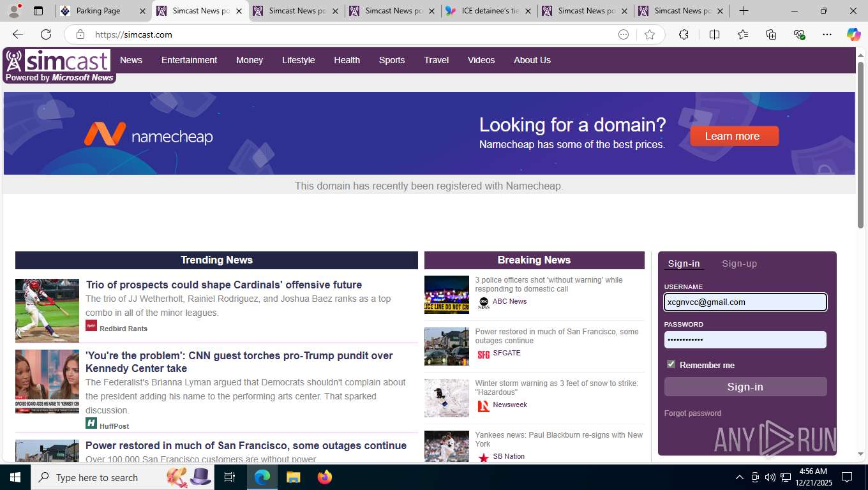The height and width of the screenshot is (490, 868).
Task: Open Cardinals' offensive future article
Action: (x=224, y=285)
